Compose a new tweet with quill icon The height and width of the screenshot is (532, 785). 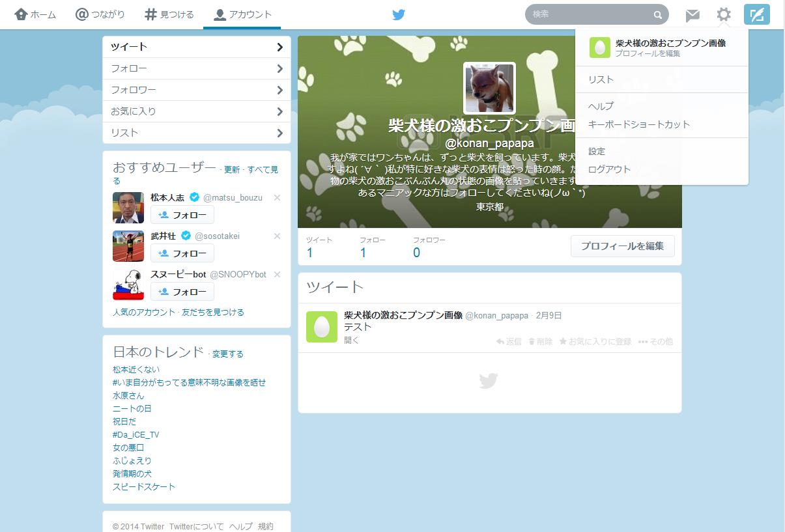pyautogui.click(x=757, y=14)
